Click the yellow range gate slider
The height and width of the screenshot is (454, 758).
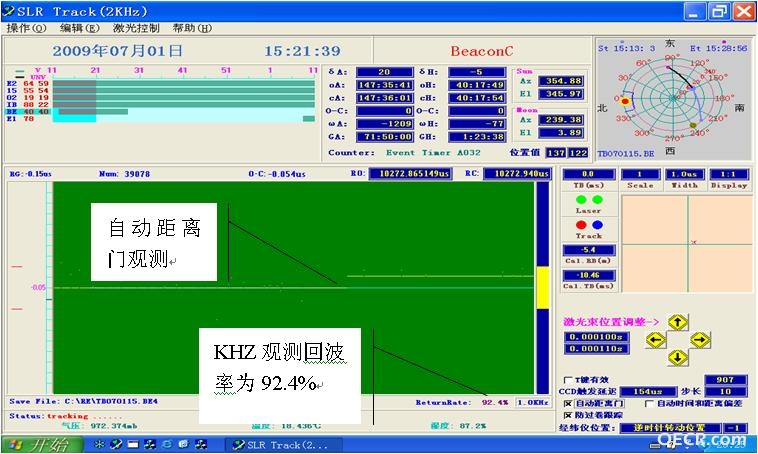coord(542,288)
